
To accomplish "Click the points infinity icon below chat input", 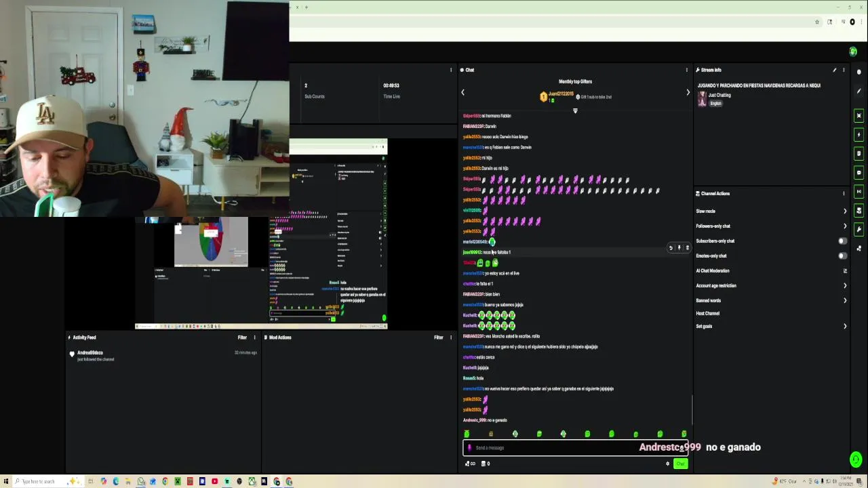I will tap(469, 464).
